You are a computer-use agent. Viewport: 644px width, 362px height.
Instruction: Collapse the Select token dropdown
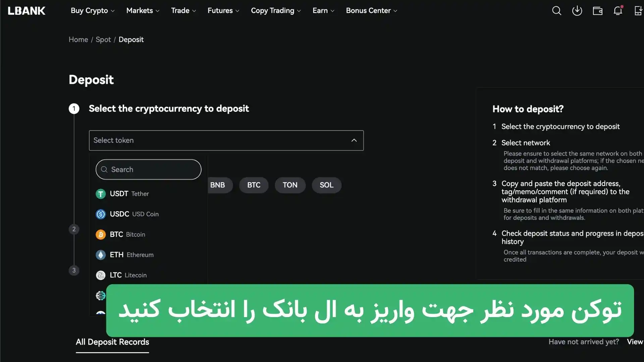point(354,140)
